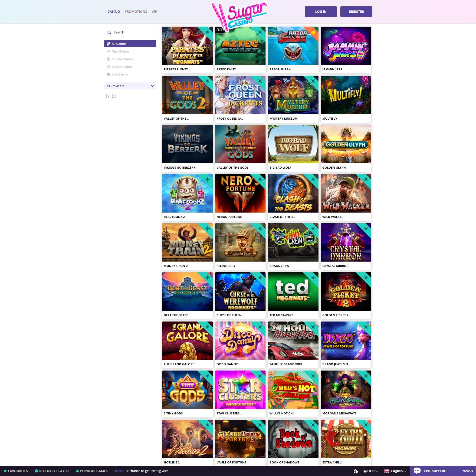Open the Vikings Go Berzerk thumbnail

pyautogui.click(x=187, y=144)
